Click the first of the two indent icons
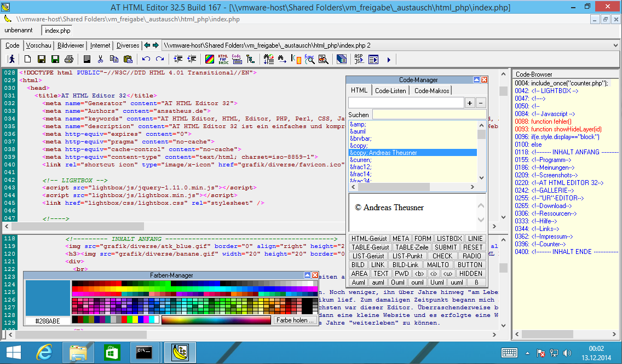Viewport: 622px width, 364px height. [178, 60]
